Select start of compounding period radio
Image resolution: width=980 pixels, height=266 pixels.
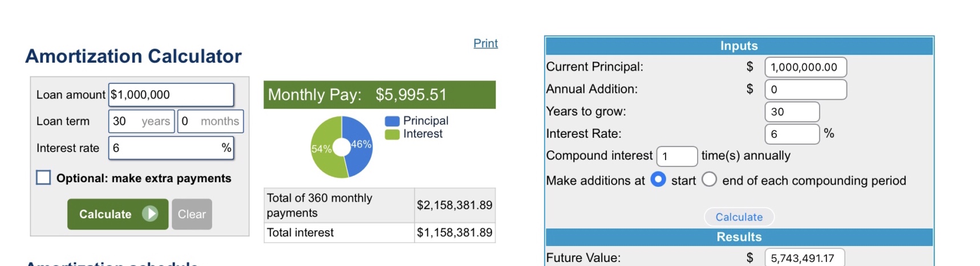658,180
